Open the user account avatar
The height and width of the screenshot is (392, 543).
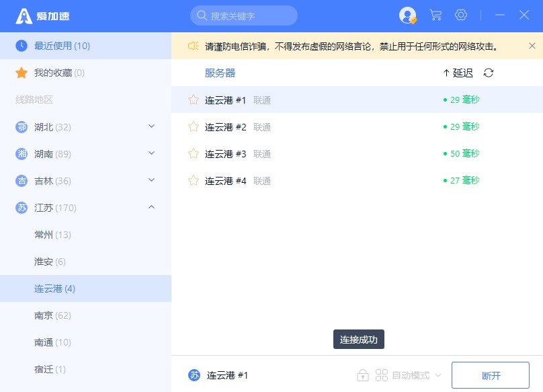[x=407, y=15]
